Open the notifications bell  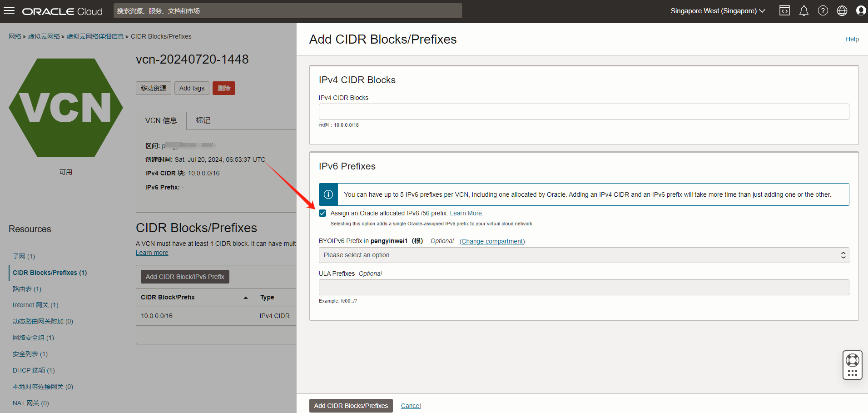click(x=804, y=11)
